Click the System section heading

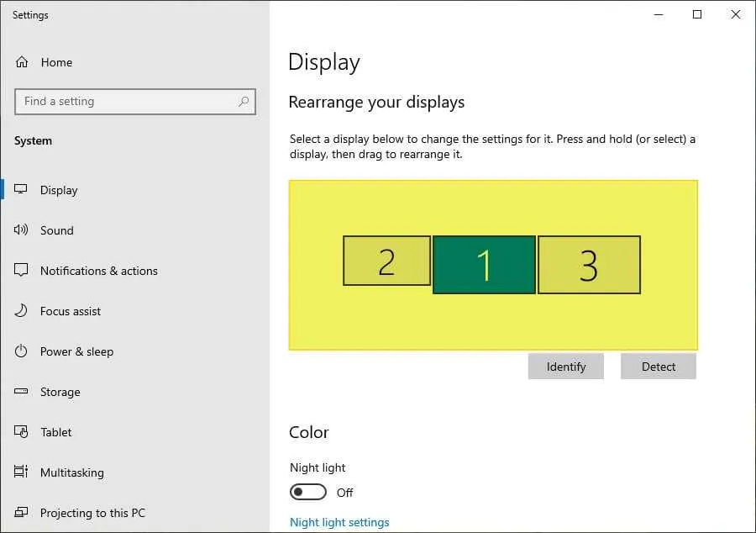[x=33, y=141]
